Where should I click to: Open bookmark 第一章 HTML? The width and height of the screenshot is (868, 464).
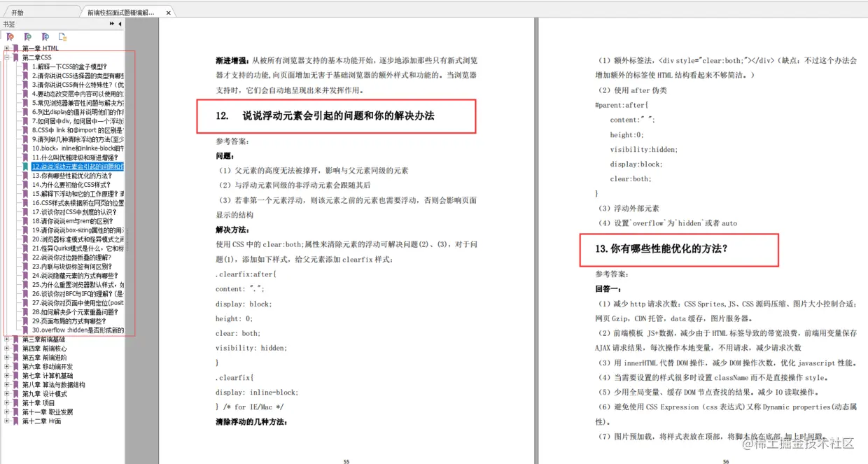point(41,48)
